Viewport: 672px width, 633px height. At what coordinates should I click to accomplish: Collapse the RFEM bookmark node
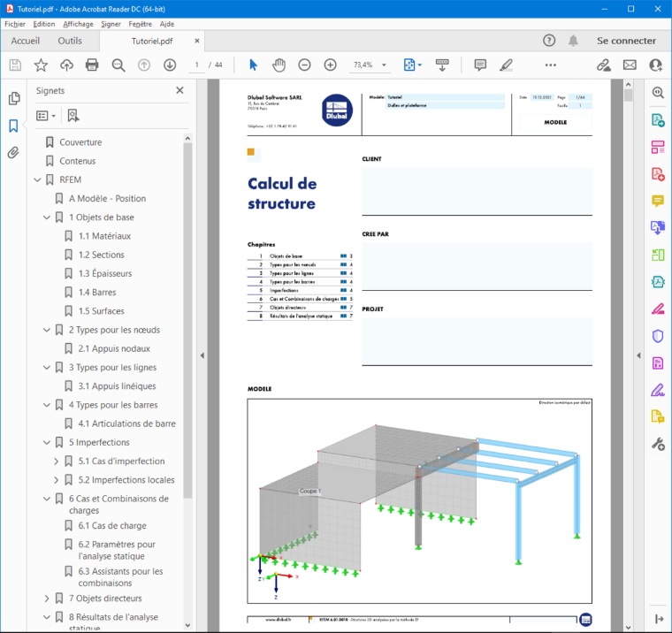click(x=38, y=180)
